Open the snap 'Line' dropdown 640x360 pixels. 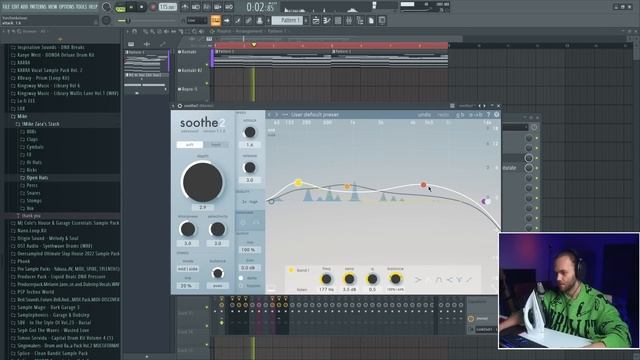[x=197, y=20]
